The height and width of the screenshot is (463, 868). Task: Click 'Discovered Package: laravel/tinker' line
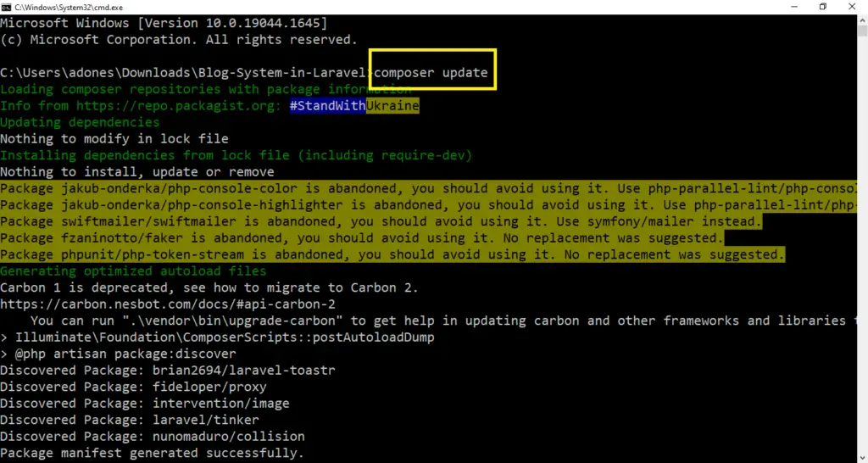(129, 420)
